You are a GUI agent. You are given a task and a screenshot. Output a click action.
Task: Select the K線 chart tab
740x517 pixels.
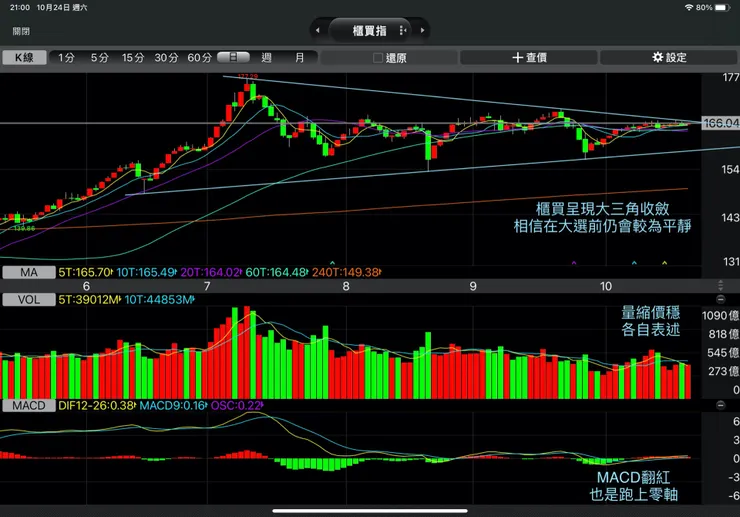[x=25, y=58]
